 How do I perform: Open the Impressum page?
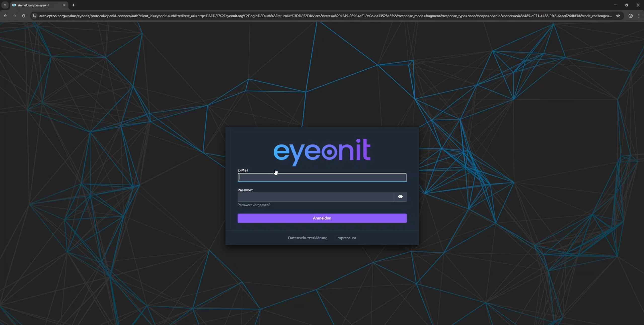pyautogui.click(x=346, y=238)
